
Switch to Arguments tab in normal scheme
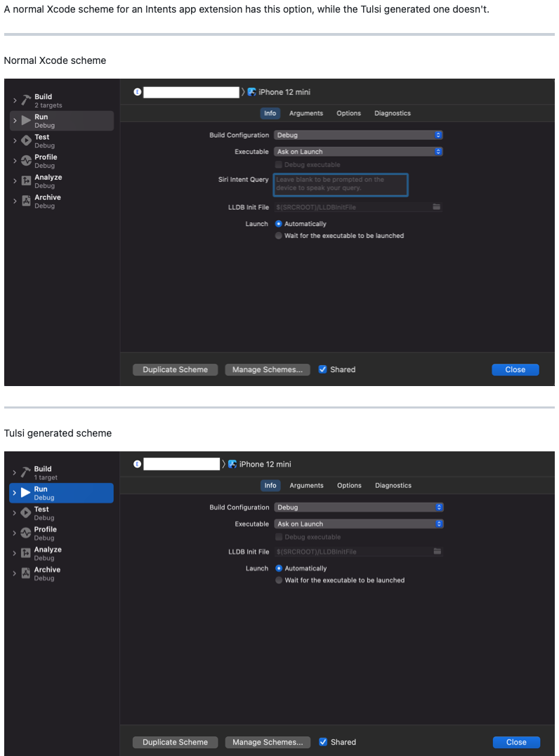coord(305,113)
